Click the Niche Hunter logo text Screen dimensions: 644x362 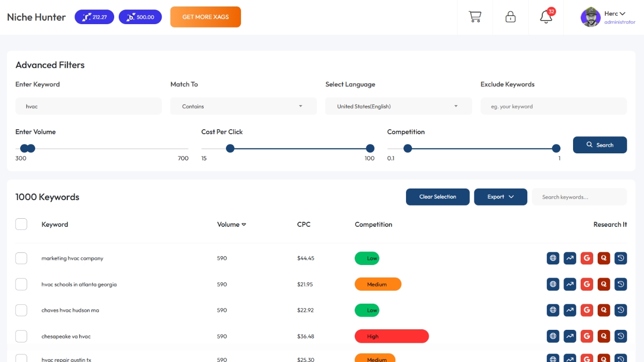click(36, 17)
